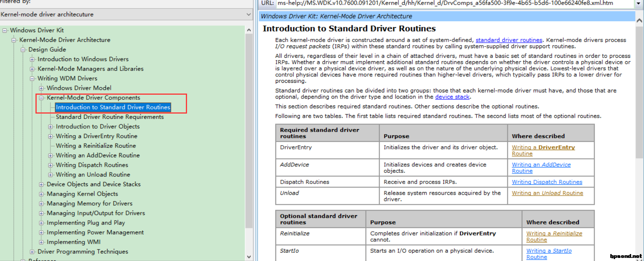Viewport: 644px width, 261px height.
Task: Open Driver Programming Techniques topic
Action: click(x=83, y=251)
